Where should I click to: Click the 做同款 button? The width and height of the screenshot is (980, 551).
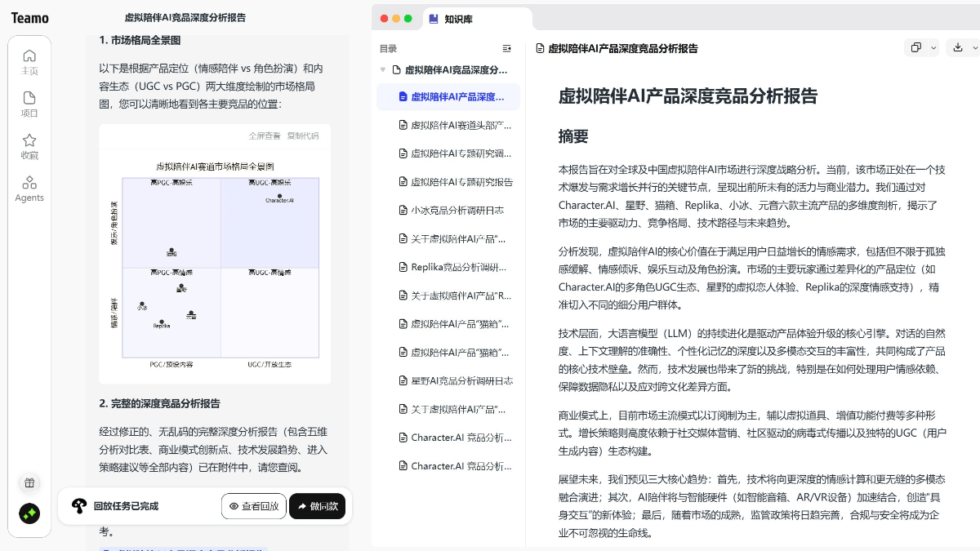coord(317,506)
